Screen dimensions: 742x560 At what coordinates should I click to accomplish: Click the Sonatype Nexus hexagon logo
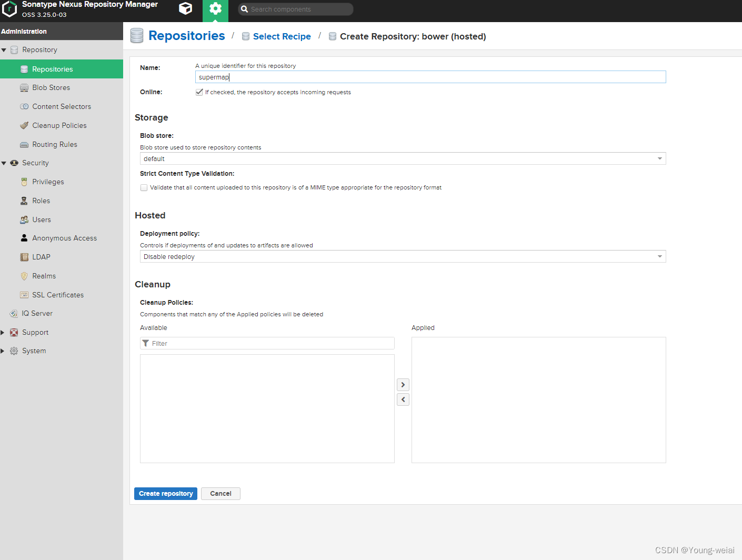(9, 9)
